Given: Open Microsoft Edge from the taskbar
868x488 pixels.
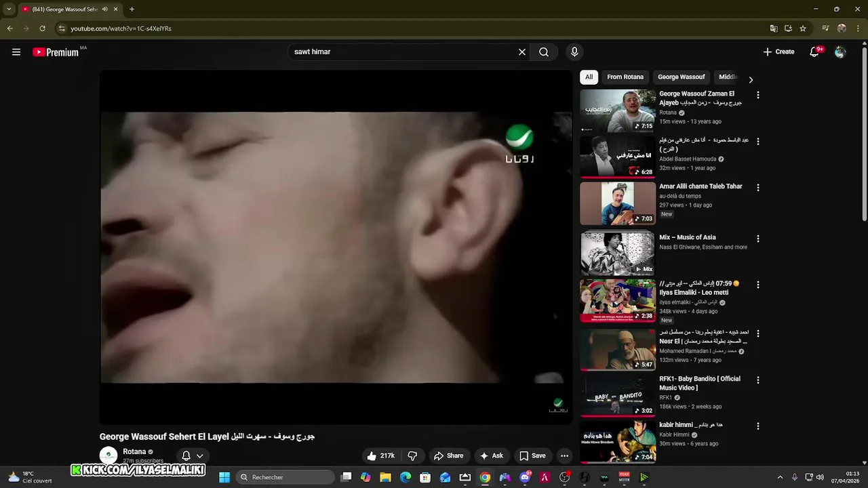Looking at the screenshot, I should 406,477.
